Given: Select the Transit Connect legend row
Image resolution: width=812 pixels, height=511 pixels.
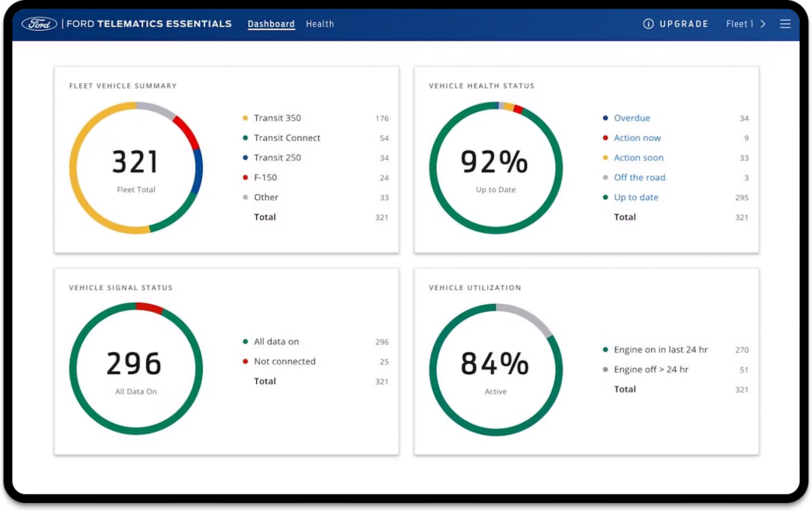Looking at the screenshot, I should point(316,138).
